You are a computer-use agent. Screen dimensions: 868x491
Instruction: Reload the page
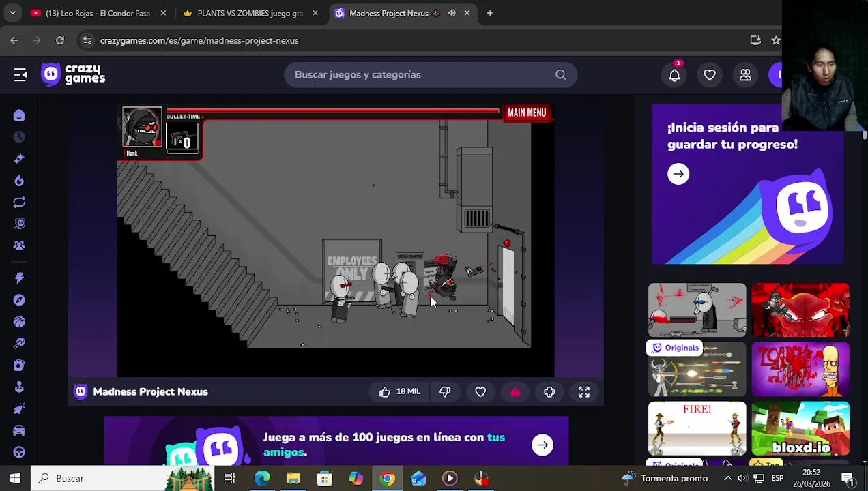(x=60, y=40)
